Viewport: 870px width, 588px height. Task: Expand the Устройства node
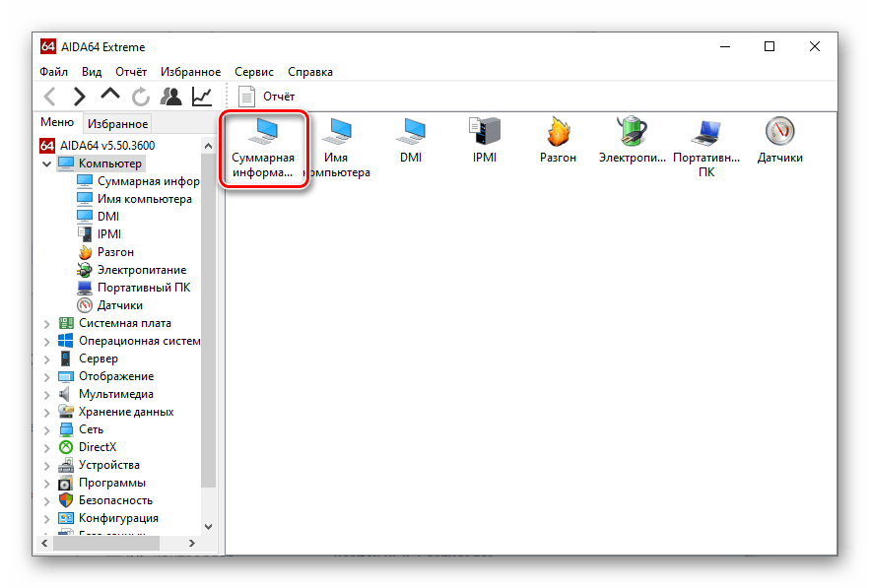pyautogui.click(x=46, y=466)
